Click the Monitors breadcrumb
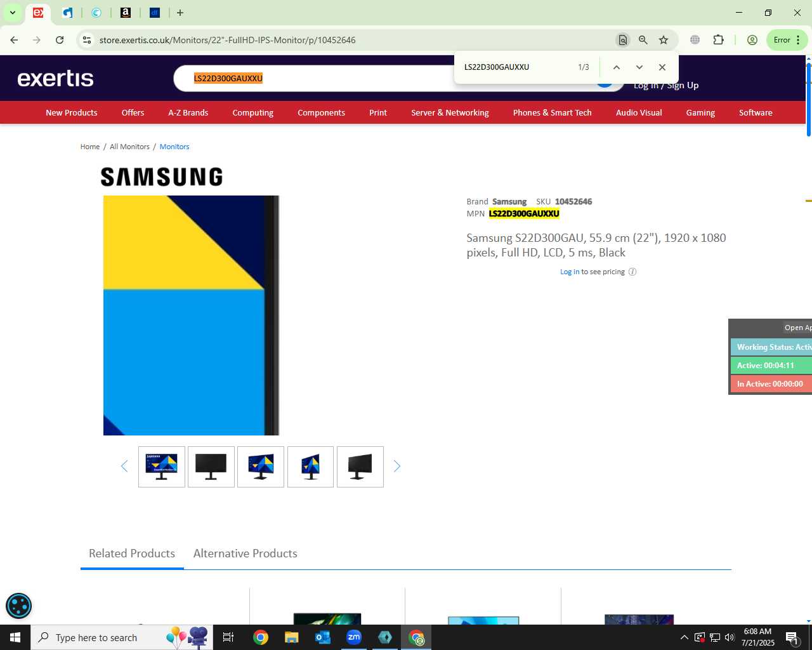 [174, 147]
